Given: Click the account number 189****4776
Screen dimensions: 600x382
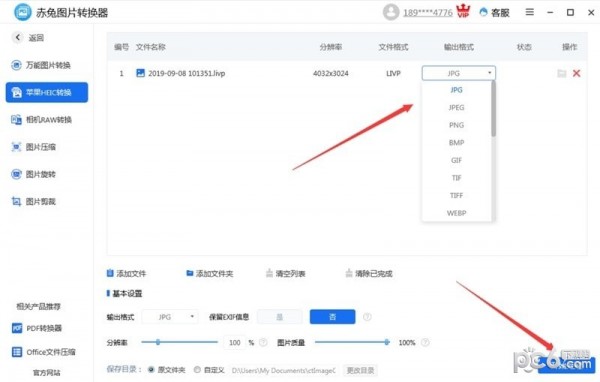Looking at the screenshot, I should 427,13.
